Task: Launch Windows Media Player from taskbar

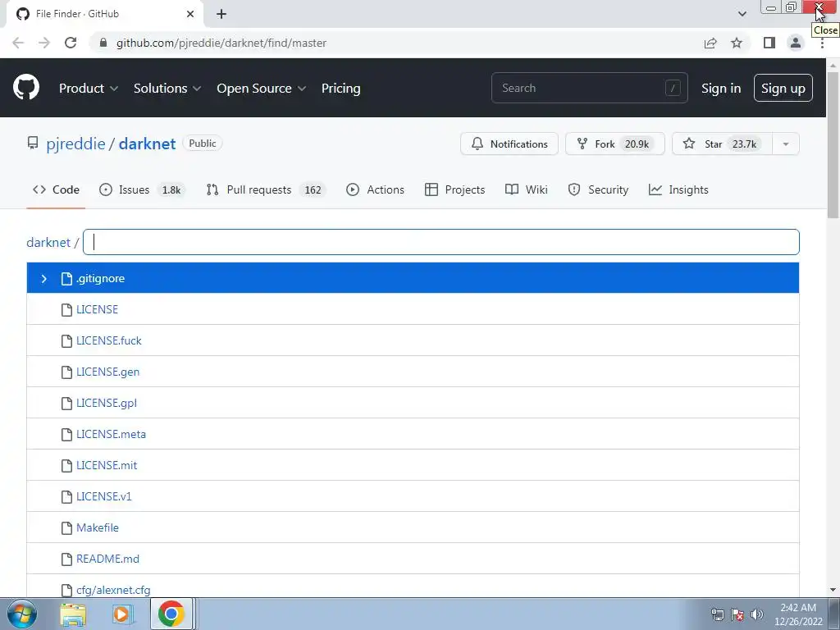Action: 121,614
